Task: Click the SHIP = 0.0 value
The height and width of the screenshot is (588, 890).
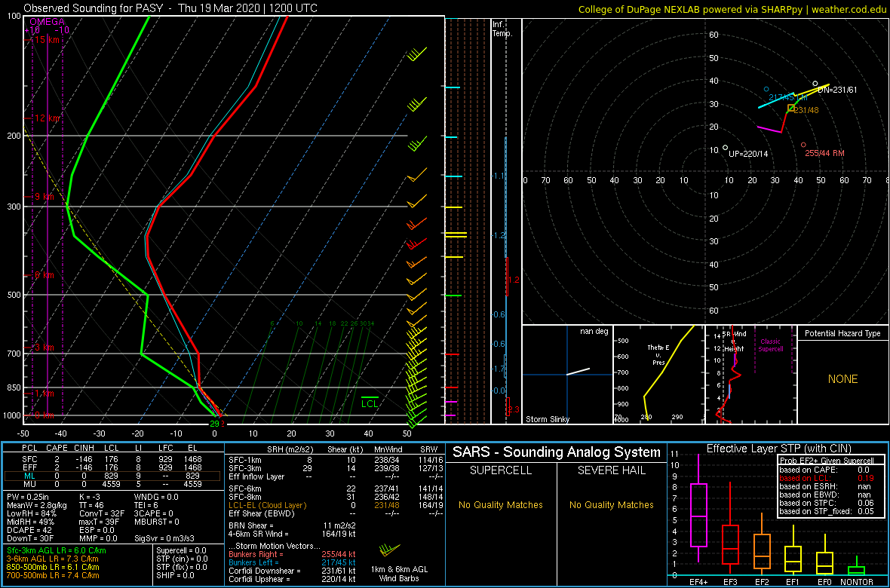Action: coord(175,574)
